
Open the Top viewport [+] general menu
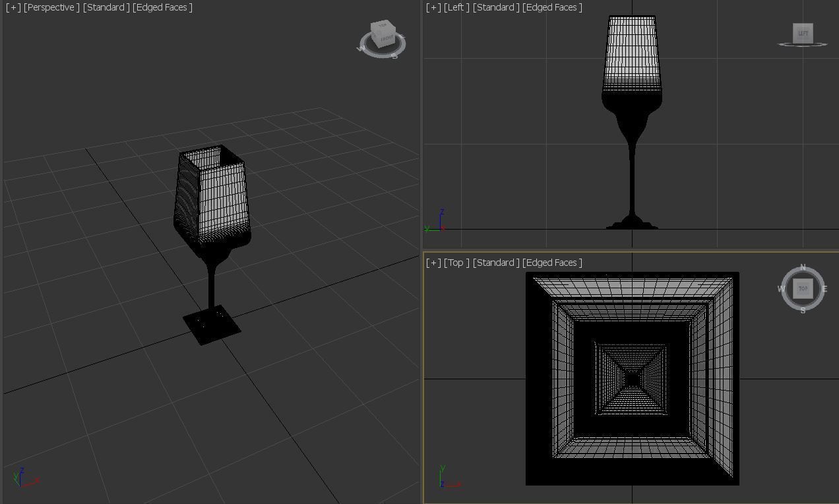433,263
